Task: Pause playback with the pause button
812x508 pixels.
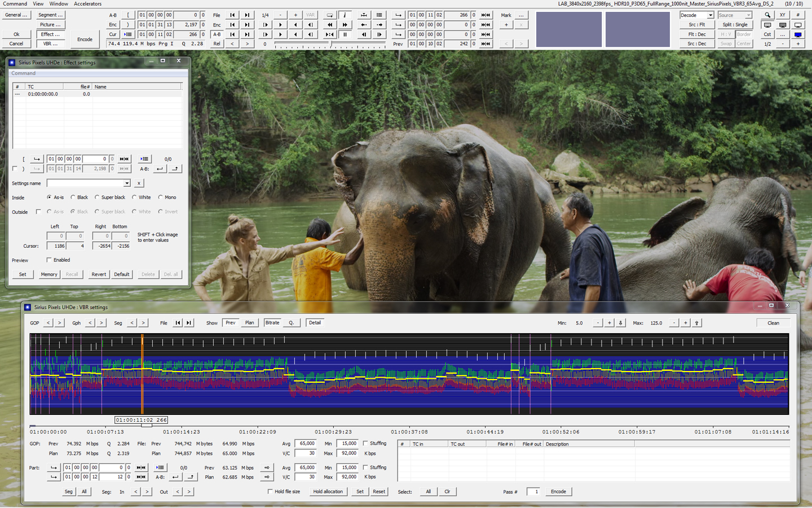Action: (345, 34)
